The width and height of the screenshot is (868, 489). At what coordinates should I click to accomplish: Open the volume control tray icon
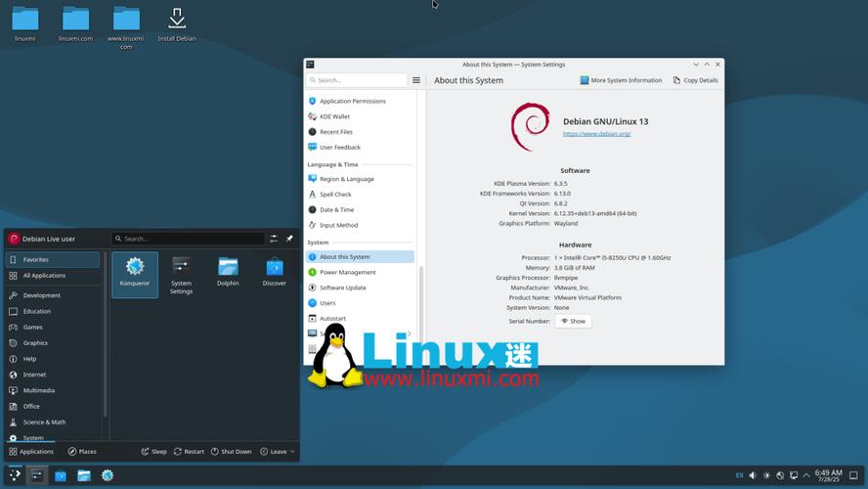(753, 475)
